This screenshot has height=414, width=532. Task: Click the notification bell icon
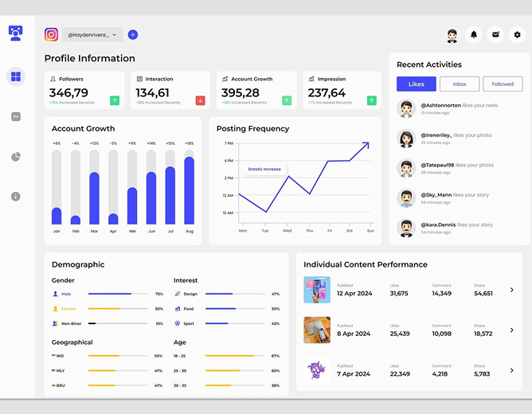(474, 34)
